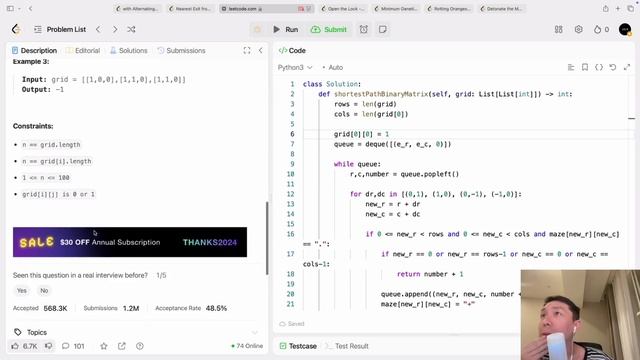Click the yellow star icon near Run
The width and height of the screenshot is (640, 360).
pyautogui.click(x=257, y=29)
